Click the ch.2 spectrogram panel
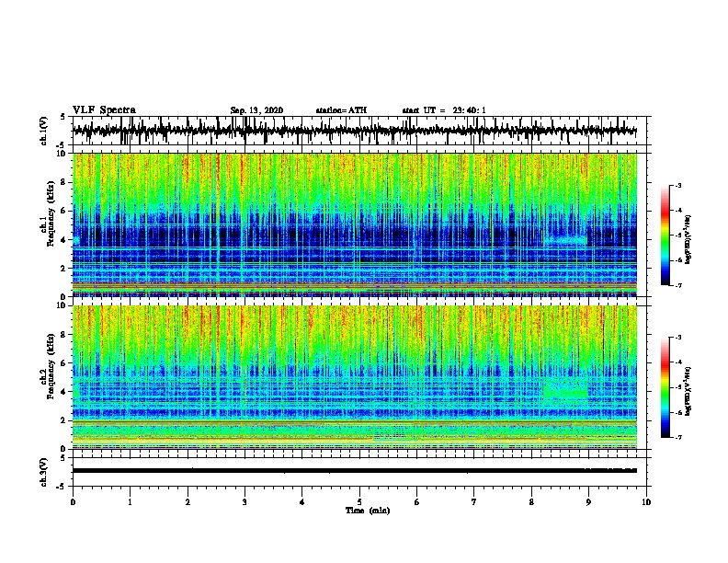 click(x=355, y=377)
